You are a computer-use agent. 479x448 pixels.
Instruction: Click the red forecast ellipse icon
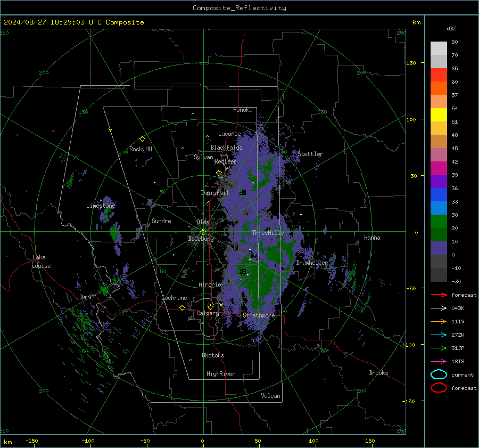[x=439, y=388]
